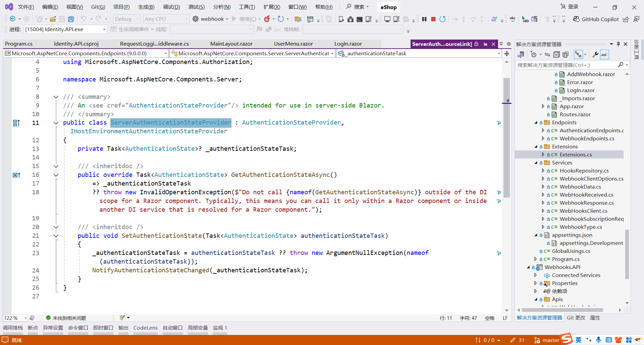Close the ServerAuth...ourceLink] tab

coord(493,44)
